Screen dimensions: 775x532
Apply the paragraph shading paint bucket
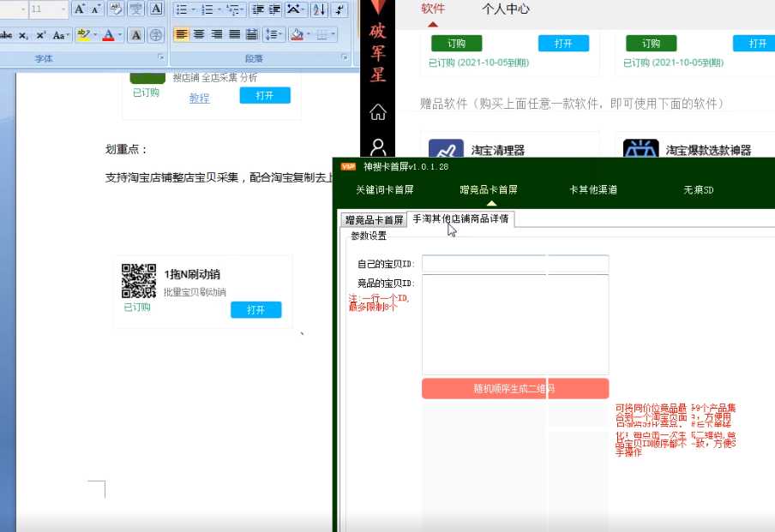click(x=297, y=34)
